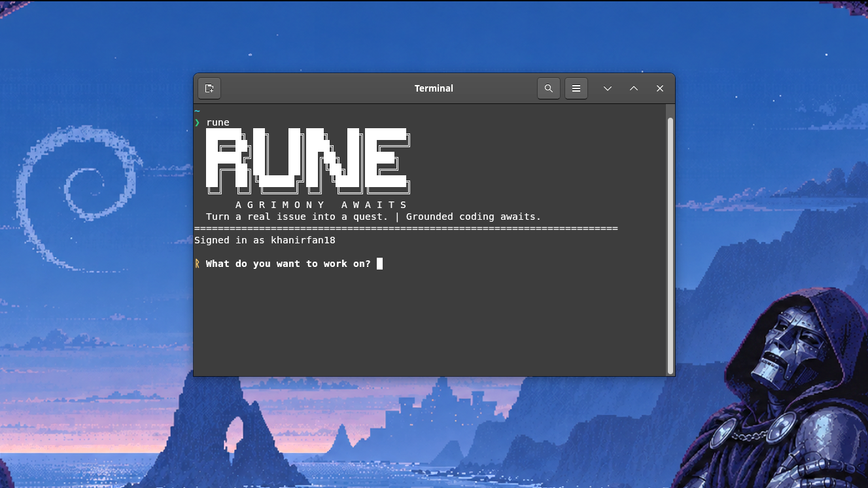This screenshot has width=868, height=488.
Task: Click the "Grounded coding awaits." text
Action: (474, 217)
